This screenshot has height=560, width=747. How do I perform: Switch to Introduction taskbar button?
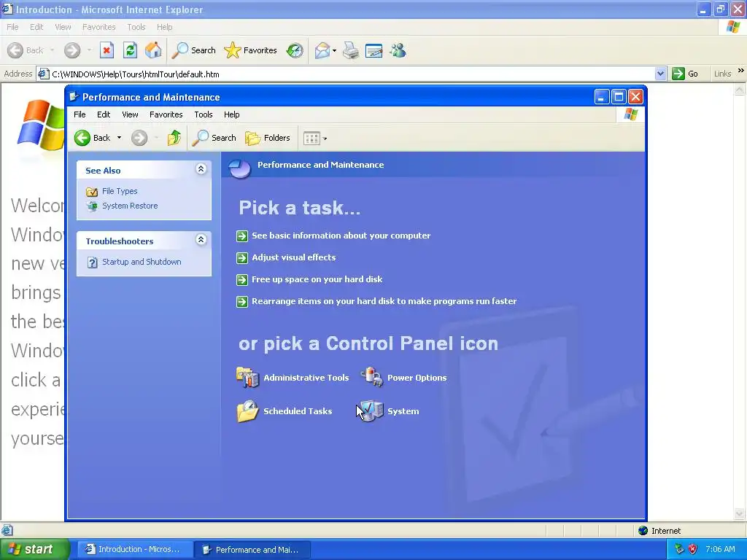click(x=134, y=549)
